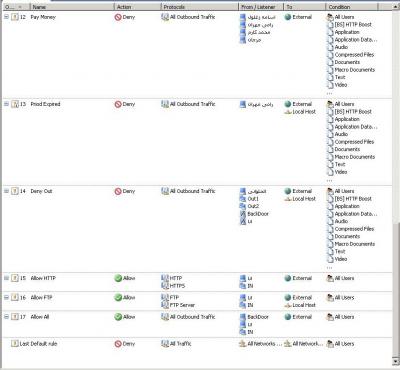Click the green Allow icon in Allow HTTP rule

click(118, 278)
